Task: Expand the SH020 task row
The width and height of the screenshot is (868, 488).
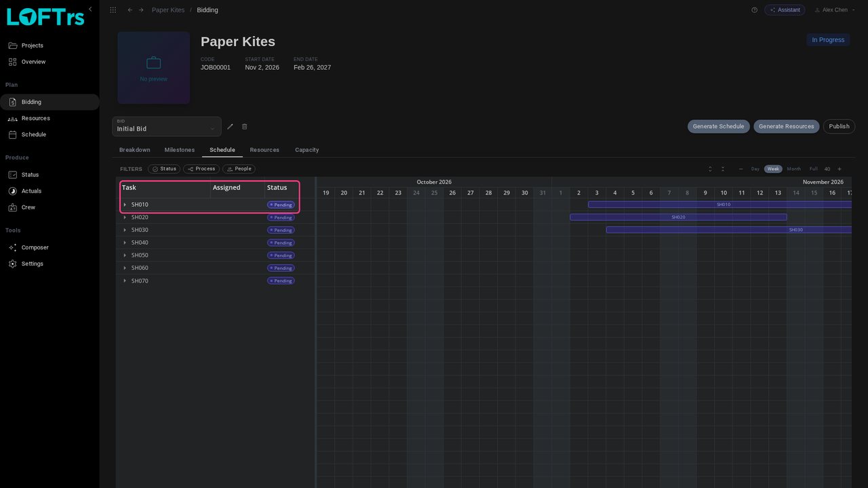Action: [x=125, y=218]
